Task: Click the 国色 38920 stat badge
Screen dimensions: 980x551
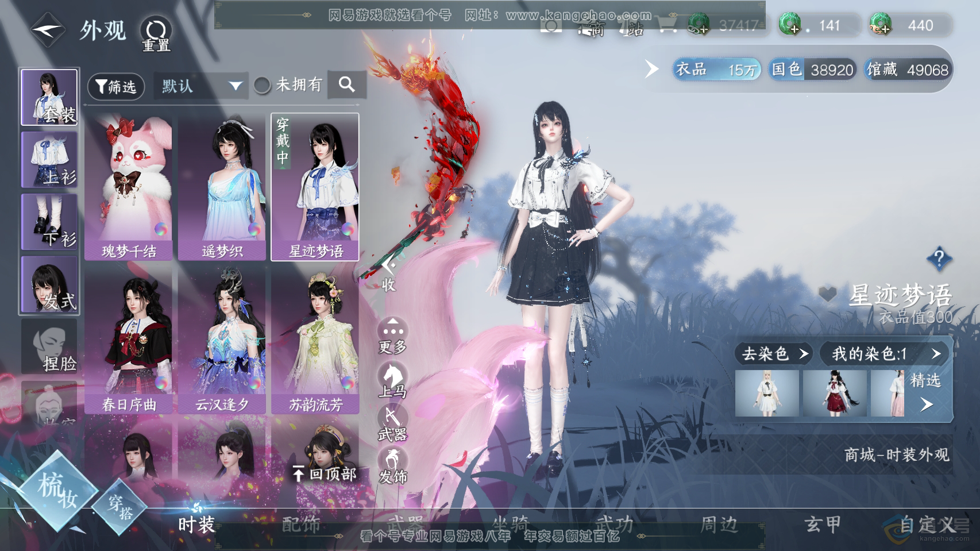Action: (x=812, y=70)
